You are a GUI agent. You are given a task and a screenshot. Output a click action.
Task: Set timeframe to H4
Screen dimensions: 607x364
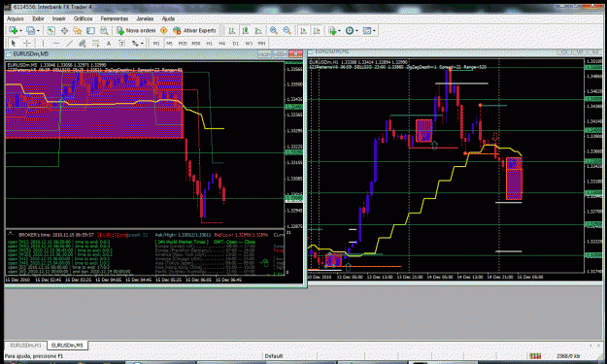click(222, 44)
